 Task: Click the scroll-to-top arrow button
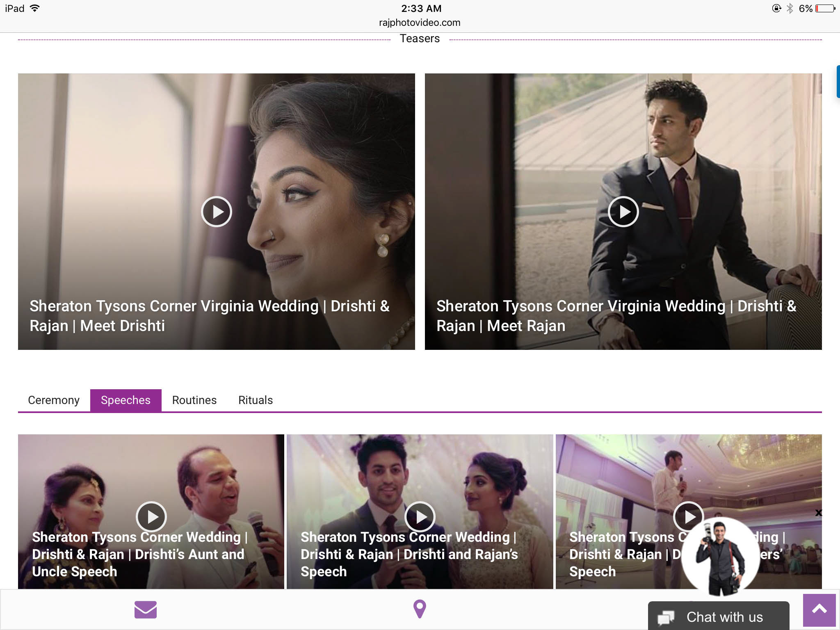click(819, 609)
